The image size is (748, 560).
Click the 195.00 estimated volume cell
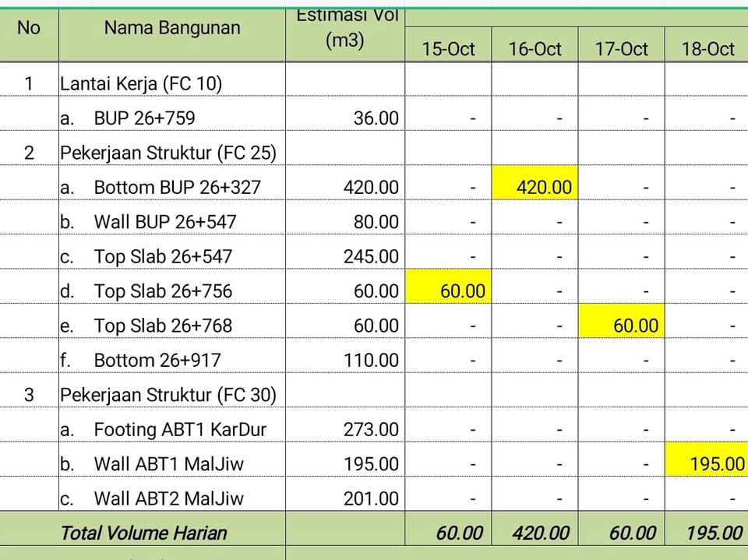tap(345, 460)
